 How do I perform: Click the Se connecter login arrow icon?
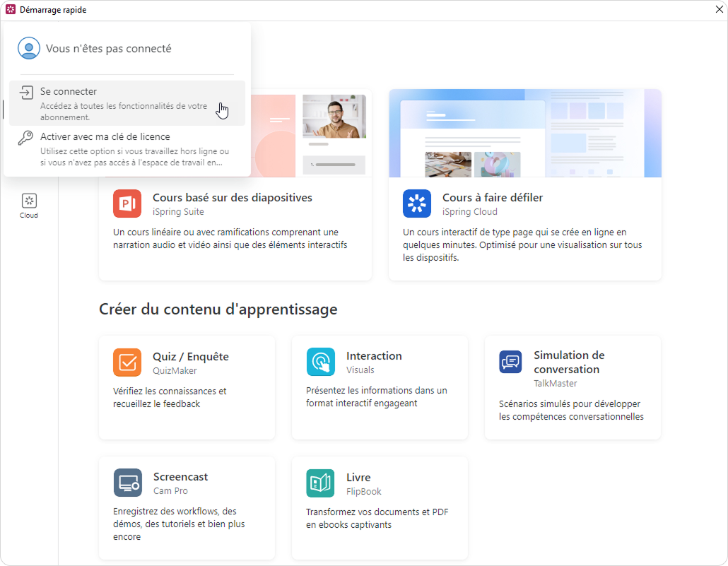click(x=26, y=93)
